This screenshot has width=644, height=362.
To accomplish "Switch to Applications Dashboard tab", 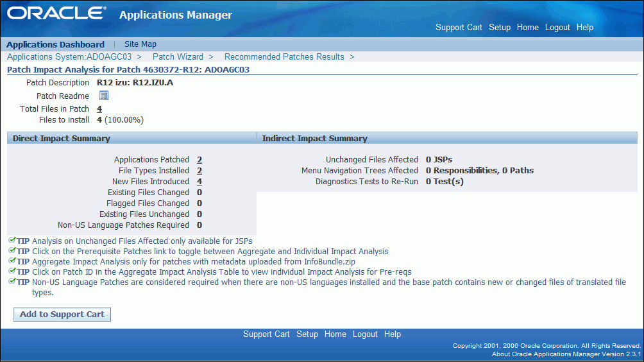I will point(55,44).
